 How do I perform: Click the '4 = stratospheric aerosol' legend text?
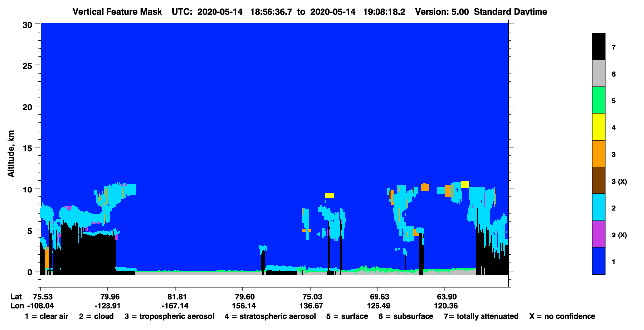[x=270, y=317]
